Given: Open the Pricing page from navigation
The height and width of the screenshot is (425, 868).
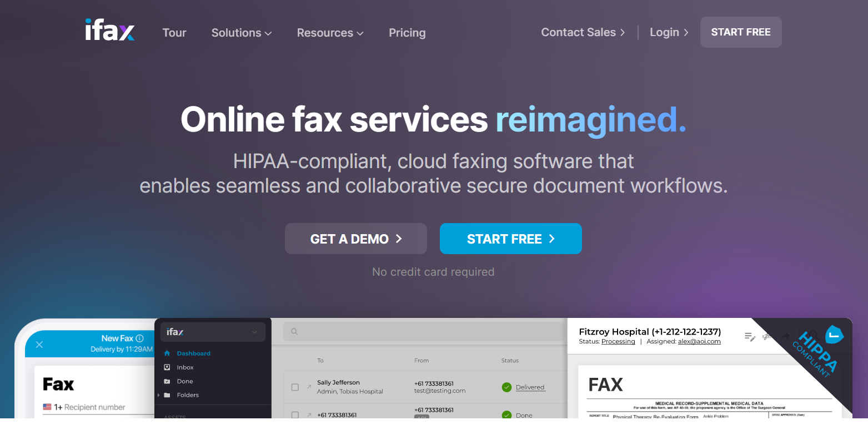Looking at the screenshot, I should coord(407,33).
